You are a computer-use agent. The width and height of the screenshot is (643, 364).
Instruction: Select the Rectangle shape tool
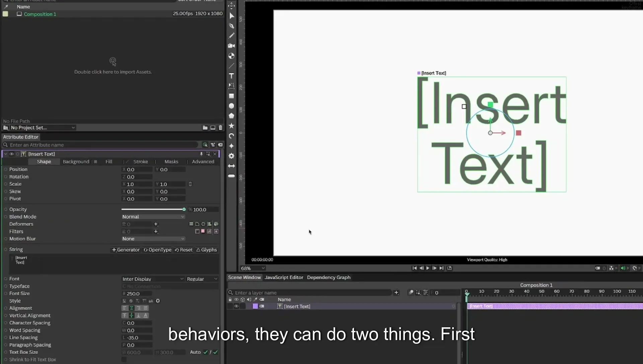[231, 96]
